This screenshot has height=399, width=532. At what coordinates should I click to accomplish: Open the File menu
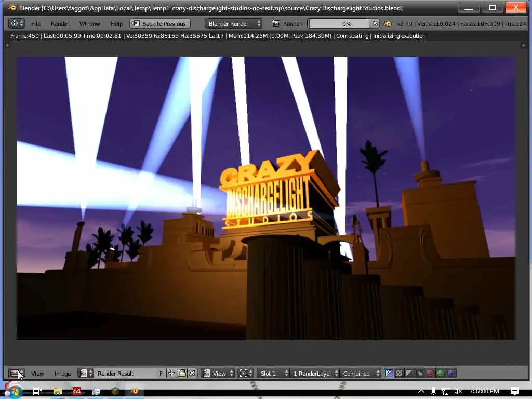point(36,24)
